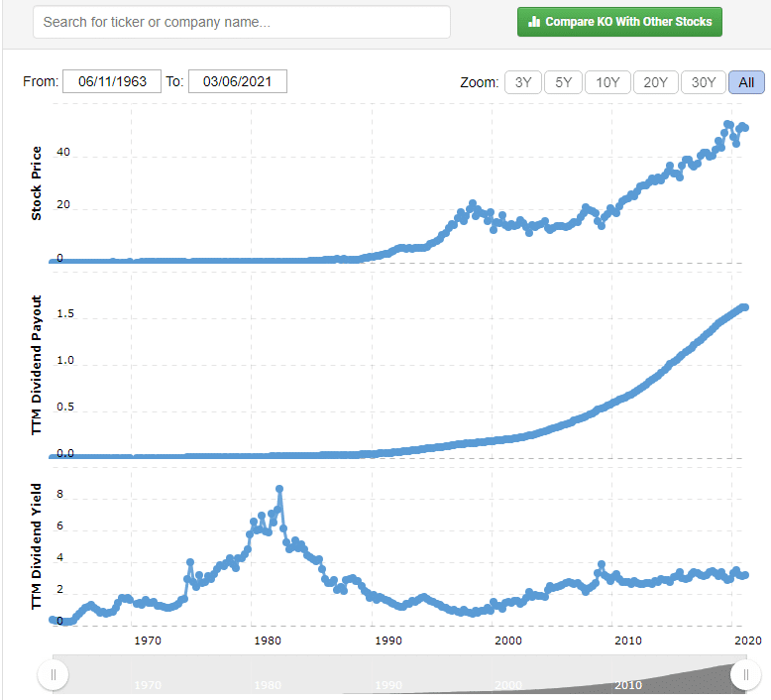771x700 pixels.
Task: Click the TTM Dividend Yield axis title
Action: (x=37, y=546)
